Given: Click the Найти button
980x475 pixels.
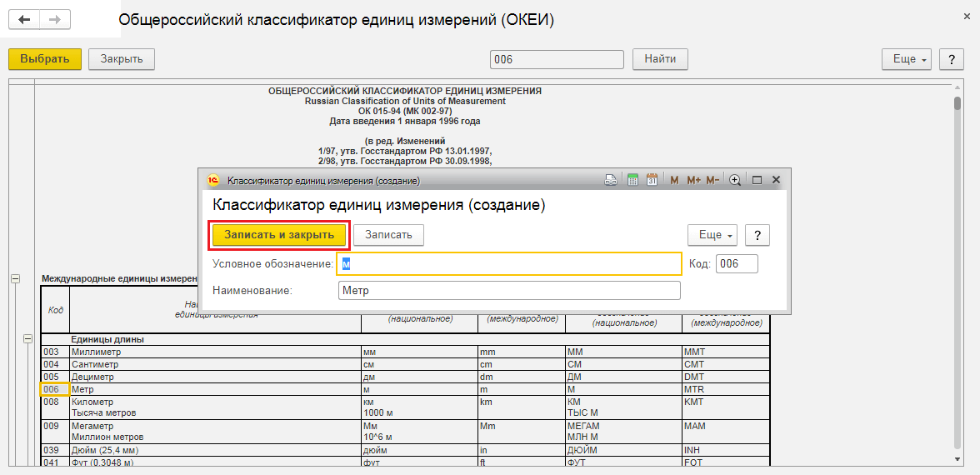Looking at the screenshot, I should [x=660, y=59].
